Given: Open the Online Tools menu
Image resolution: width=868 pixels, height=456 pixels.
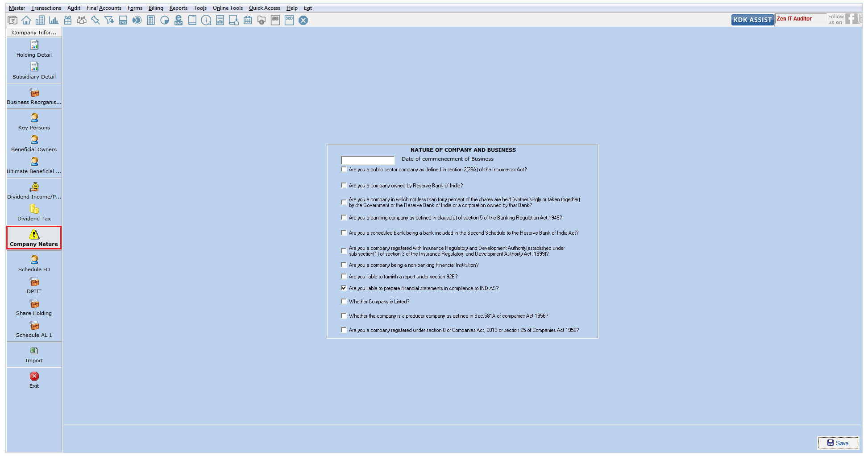Looking at the screenshot, I should pyautogui.click(x=228, y=8).
